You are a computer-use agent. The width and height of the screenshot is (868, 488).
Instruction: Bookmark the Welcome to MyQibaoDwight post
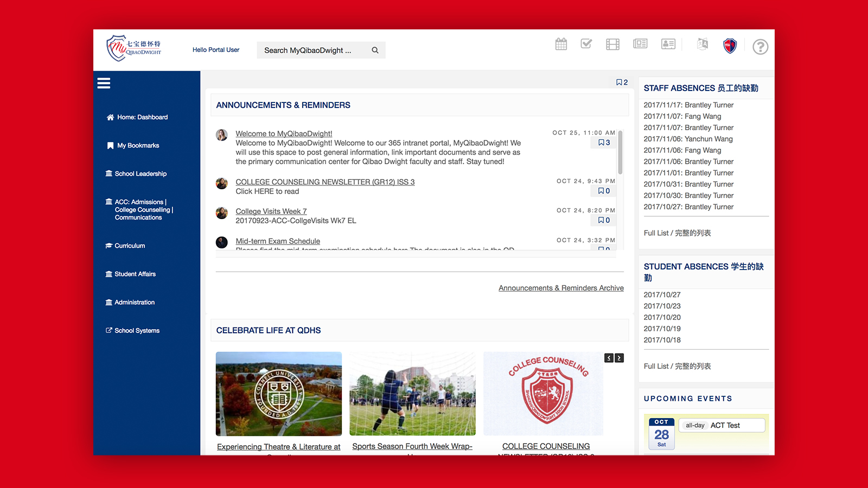point(604,143)
